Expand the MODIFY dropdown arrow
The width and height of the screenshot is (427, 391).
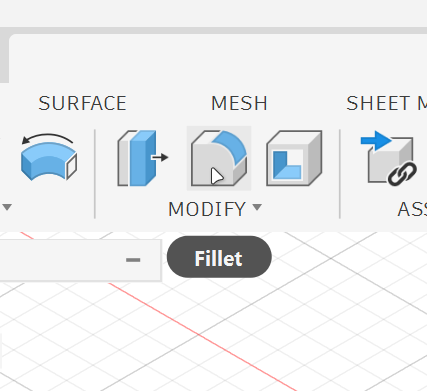click(257, 207)
